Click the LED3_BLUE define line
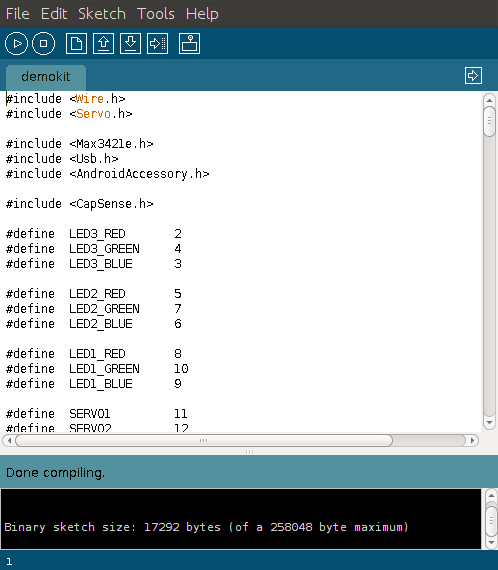 pyautogui.click(x=94, y=264)
